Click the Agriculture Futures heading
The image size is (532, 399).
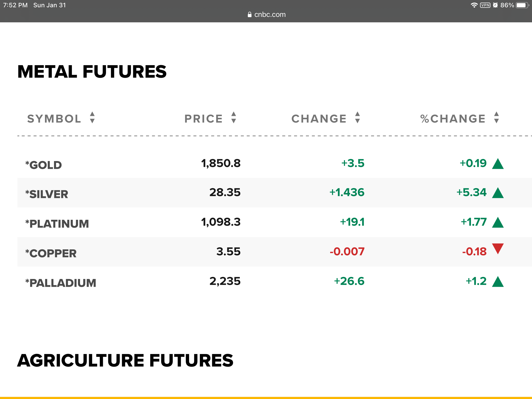tap(125, 361)
